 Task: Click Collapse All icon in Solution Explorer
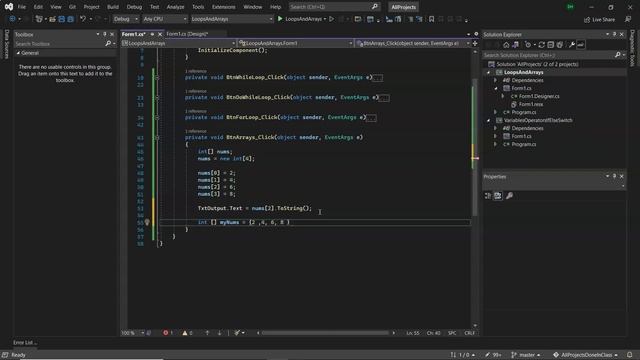(x=551, y=45)
